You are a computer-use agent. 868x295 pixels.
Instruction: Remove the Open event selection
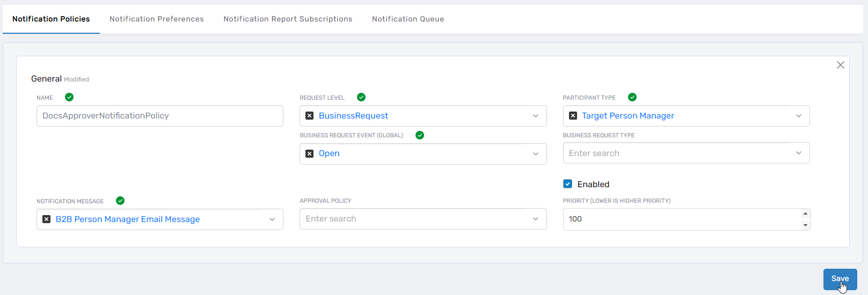click(x=309, y=153)
